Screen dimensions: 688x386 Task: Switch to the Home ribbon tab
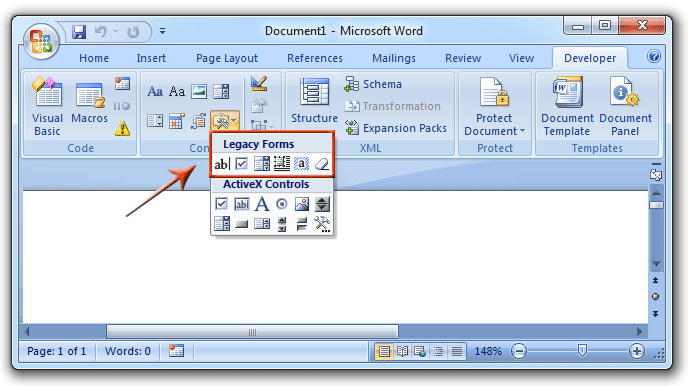(x=94, y=58)
